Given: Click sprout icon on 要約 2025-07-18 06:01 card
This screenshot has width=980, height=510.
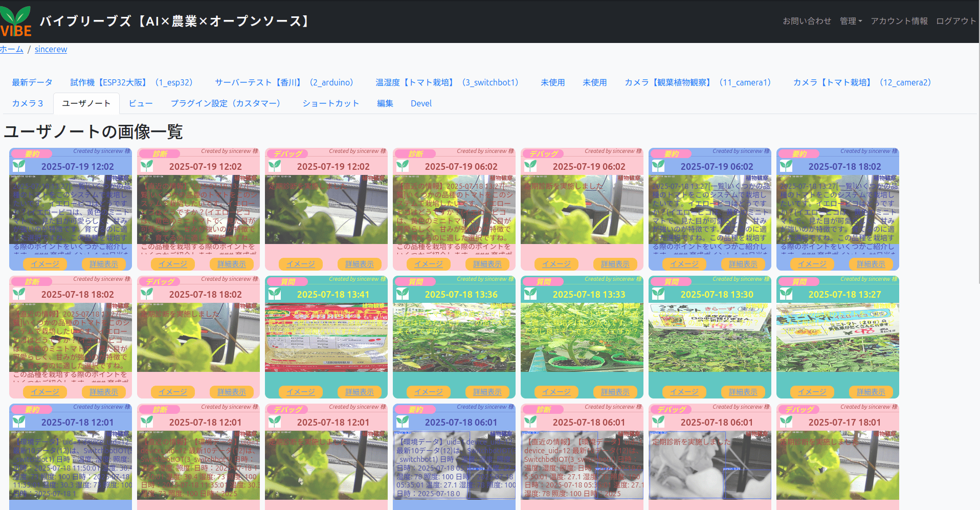Looking at the screenshot, I should [x=403, y=422].
